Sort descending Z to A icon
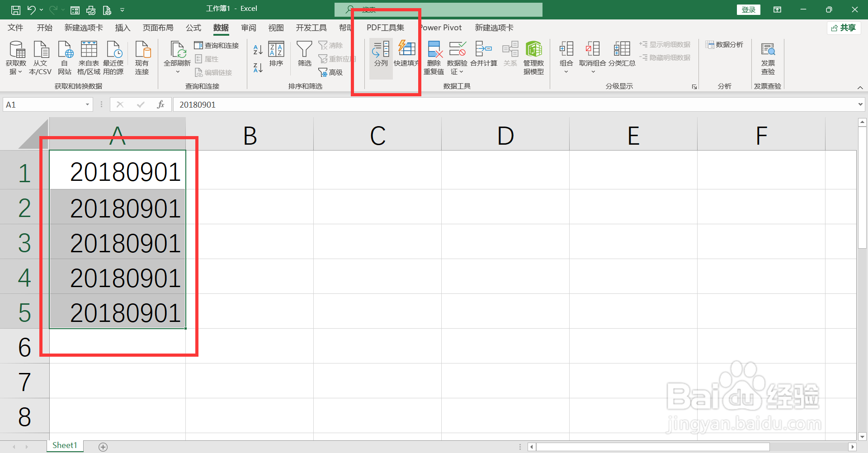 [x=258, y=68]
